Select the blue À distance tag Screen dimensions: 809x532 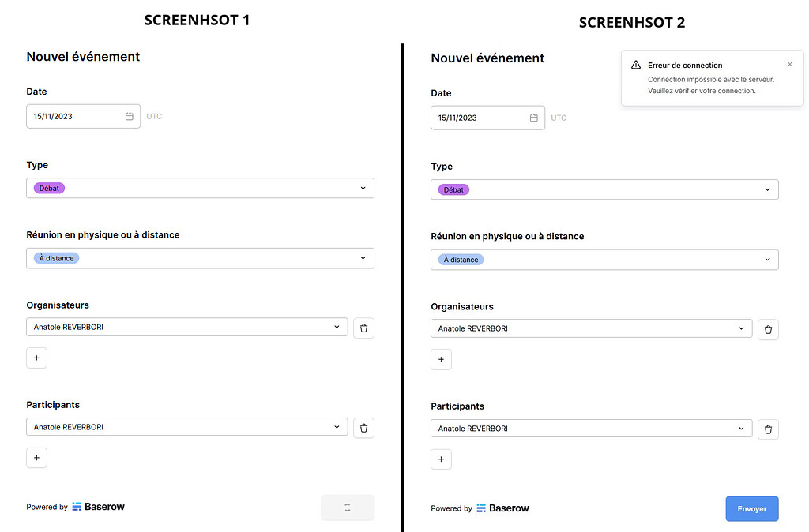55,258
